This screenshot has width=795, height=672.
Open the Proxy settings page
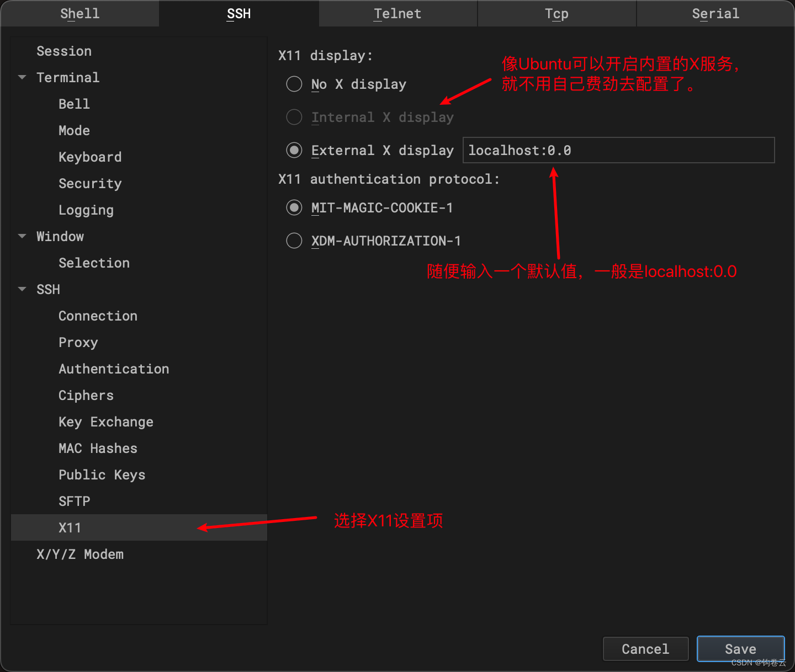click(78, 342)
